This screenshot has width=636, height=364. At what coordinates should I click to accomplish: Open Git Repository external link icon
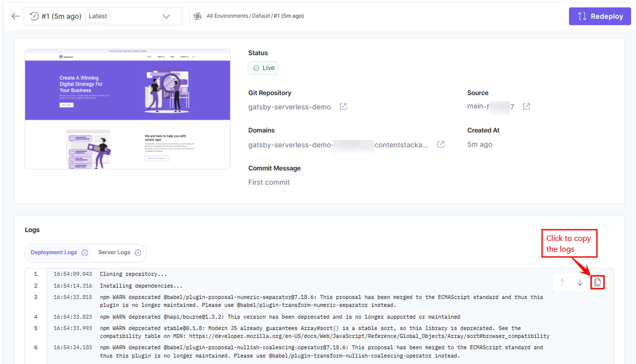point(343,106)
